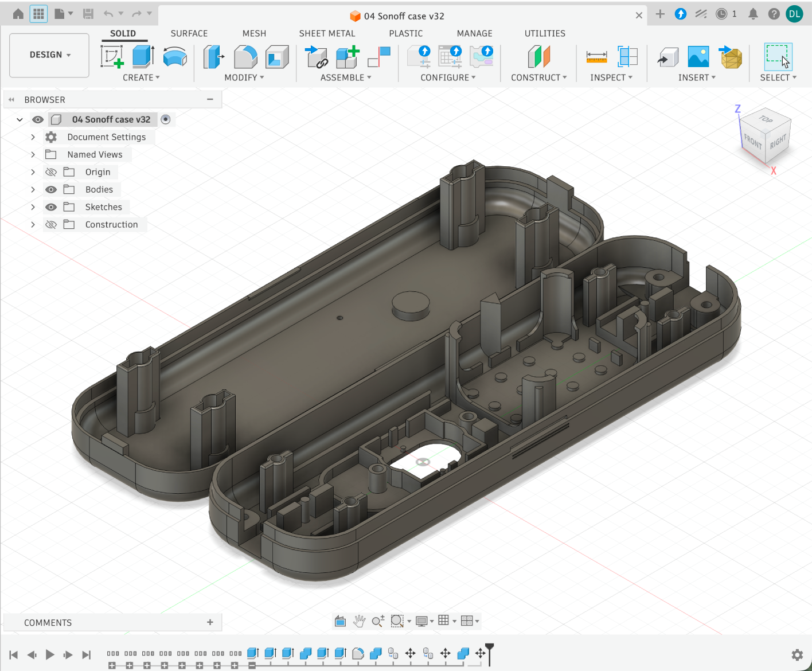Select the Fillet tool in Modify

point(245,57)
